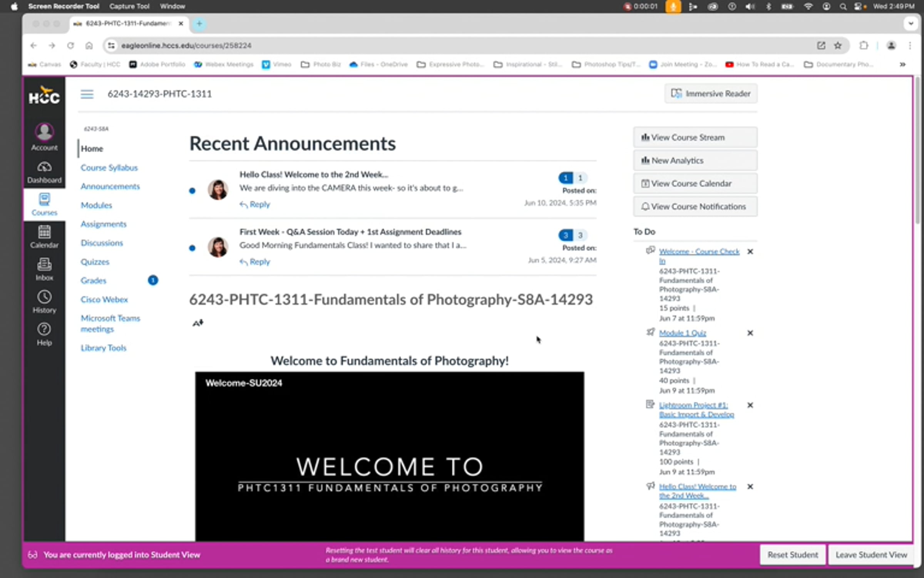
Task: Open the Calendar icon in sidebar
Action: tap(44, 232)
